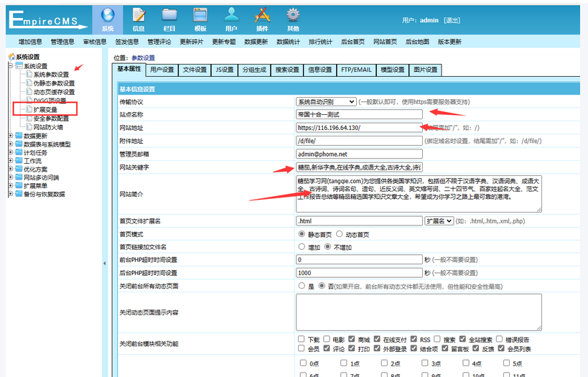This screenshot has width=588, height=377.
Task: Open the 扩展名 dropdown
Action: (x=439, y=221)
